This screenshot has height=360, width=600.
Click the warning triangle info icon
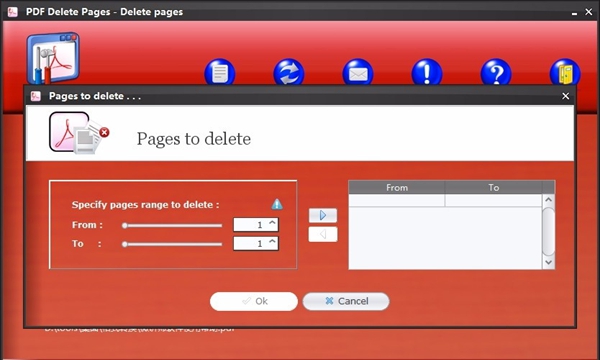(x=277, y=204)
